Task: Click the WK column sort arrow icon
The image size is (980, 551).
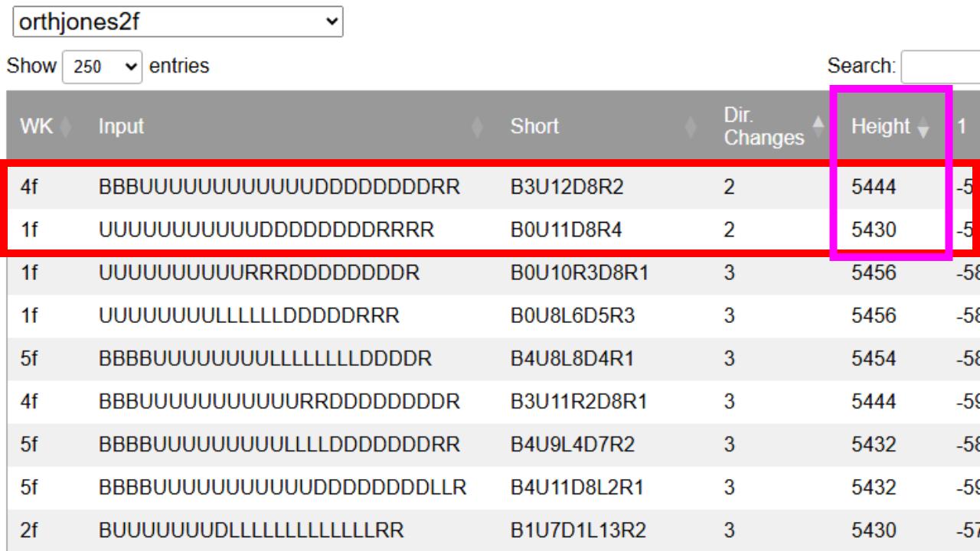Action: (64, 127)
